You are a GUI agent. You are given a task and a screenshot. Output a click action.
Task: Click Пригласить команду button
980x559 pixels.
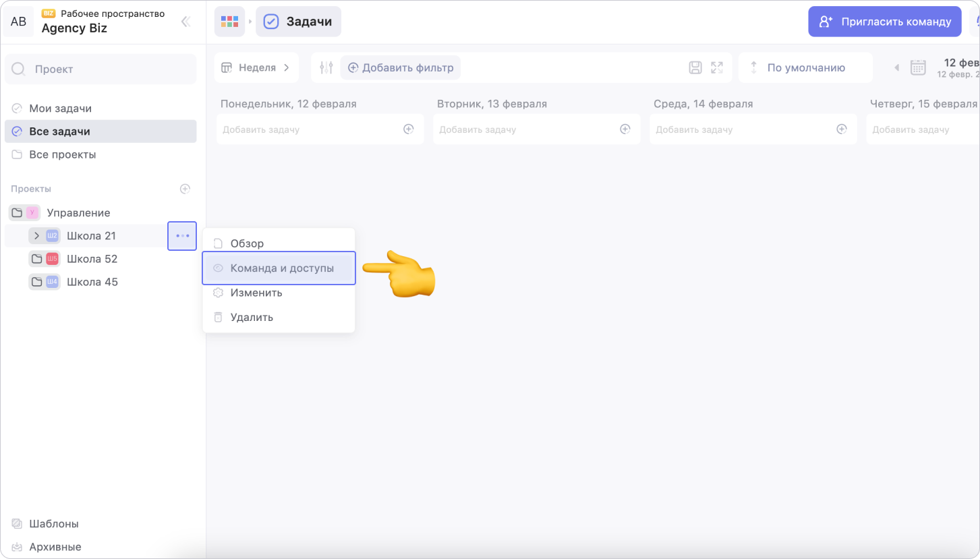tap(884, 22)
